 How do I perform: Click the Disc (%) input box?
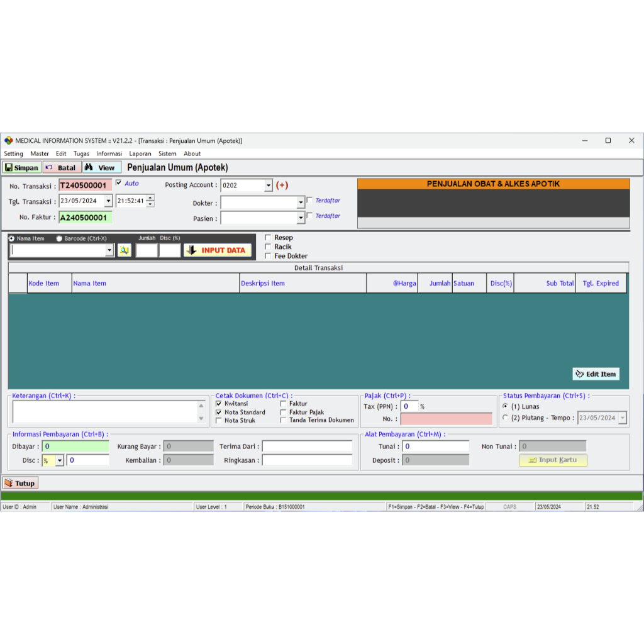tap(170, 250)
